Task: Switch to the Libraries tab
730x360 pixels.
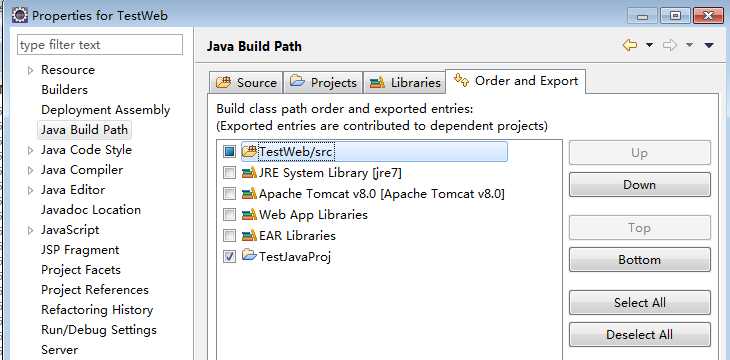Action: click(404, 83)
